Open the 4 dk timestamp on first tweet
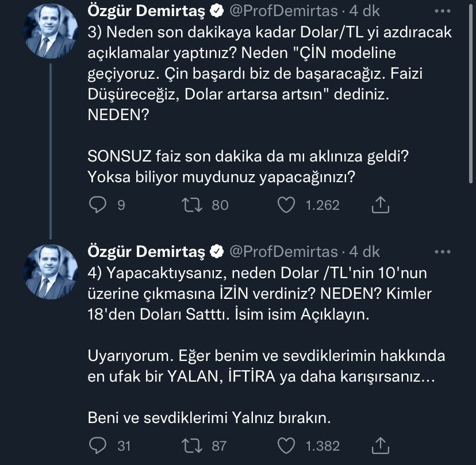This screenshot has width=476, height=465. point(364,11)
